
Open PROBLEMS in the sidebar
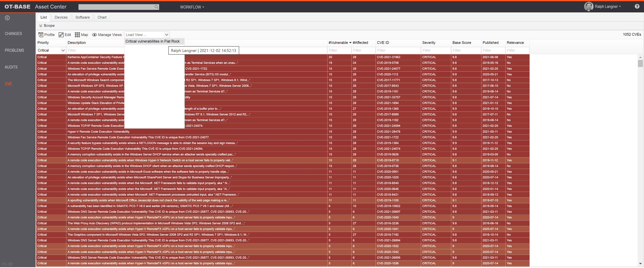pos(14,50)
